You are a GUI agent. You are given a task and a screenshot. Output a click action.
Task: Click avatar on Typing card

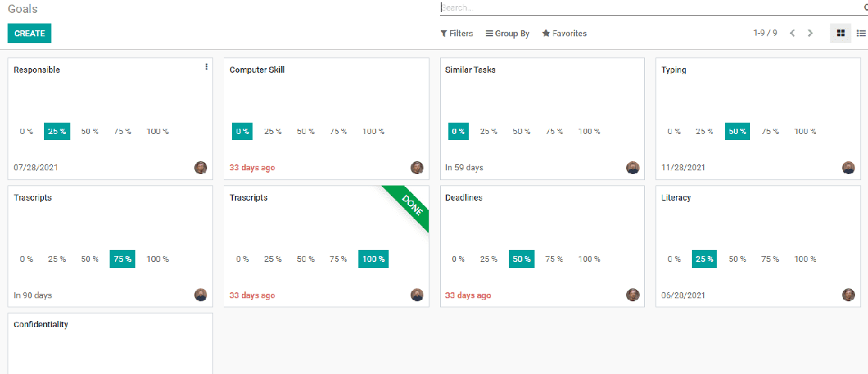click(x=848, y=167)
